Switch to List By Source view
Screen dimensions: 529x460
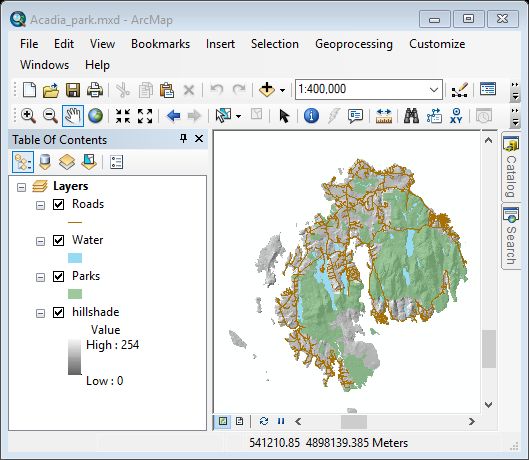(x=45, y=162)
